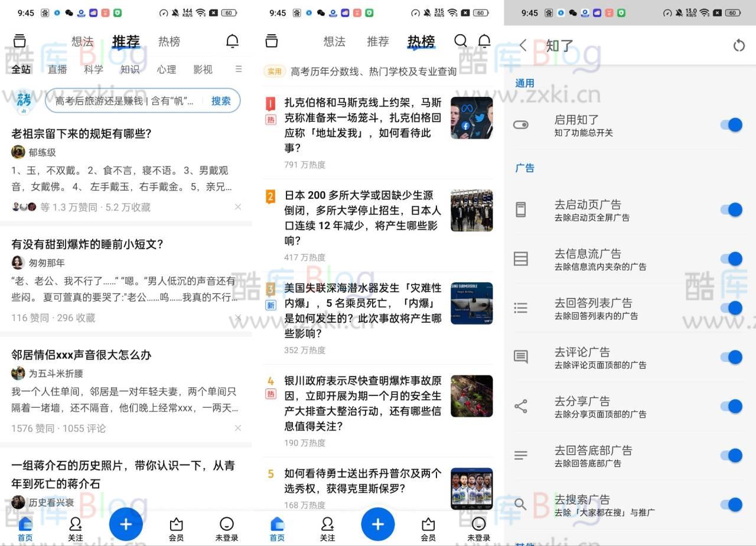Tap the 搜索 button in the search bar
Viewport: 756px width, 546px height.
(221, 101)
